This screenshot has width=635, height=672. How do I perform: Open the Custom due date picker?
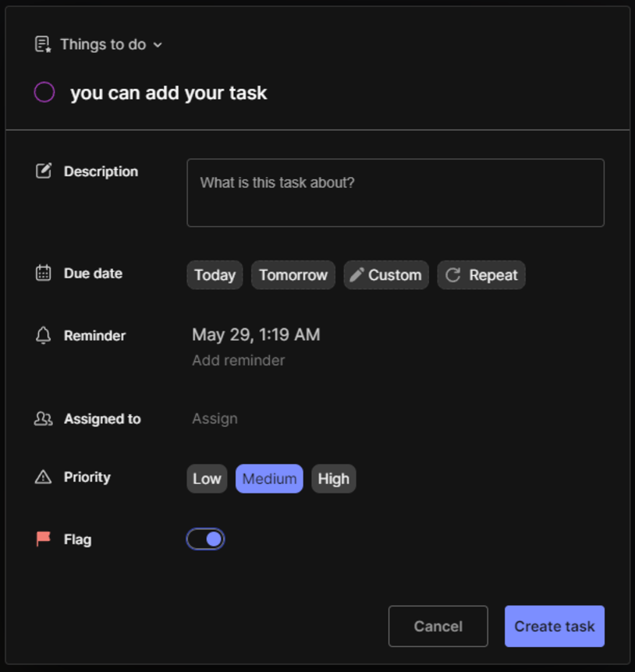pos(386,275)
